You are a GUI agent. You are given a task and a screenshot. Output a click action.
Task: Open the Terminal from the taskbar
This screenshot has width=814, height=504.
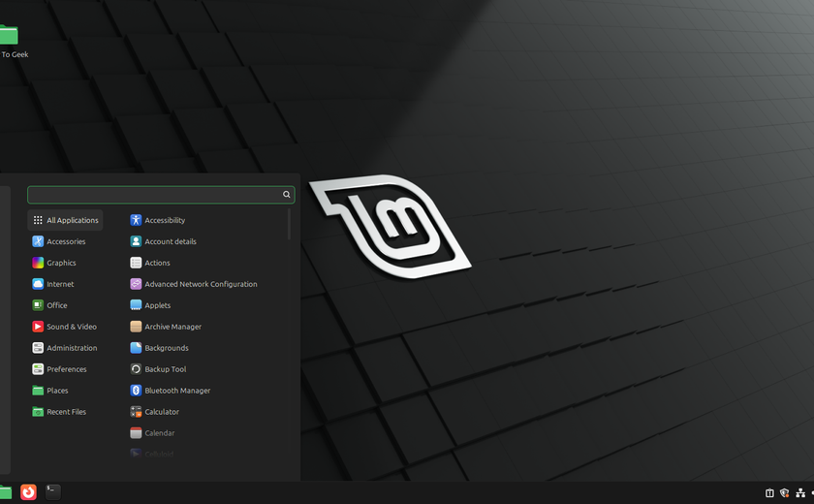[53, 492]
